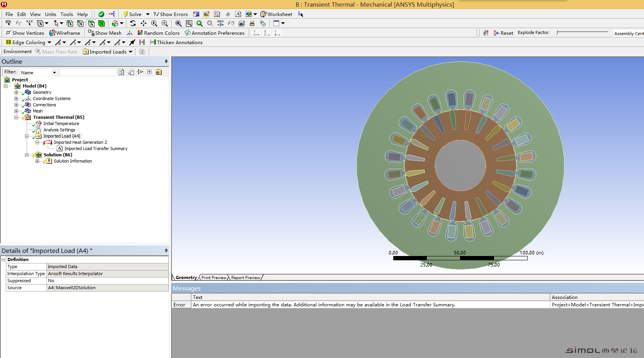Click the Look At eye icon
The width and height of the screenshot is (644, 358).
click(242, 23)
